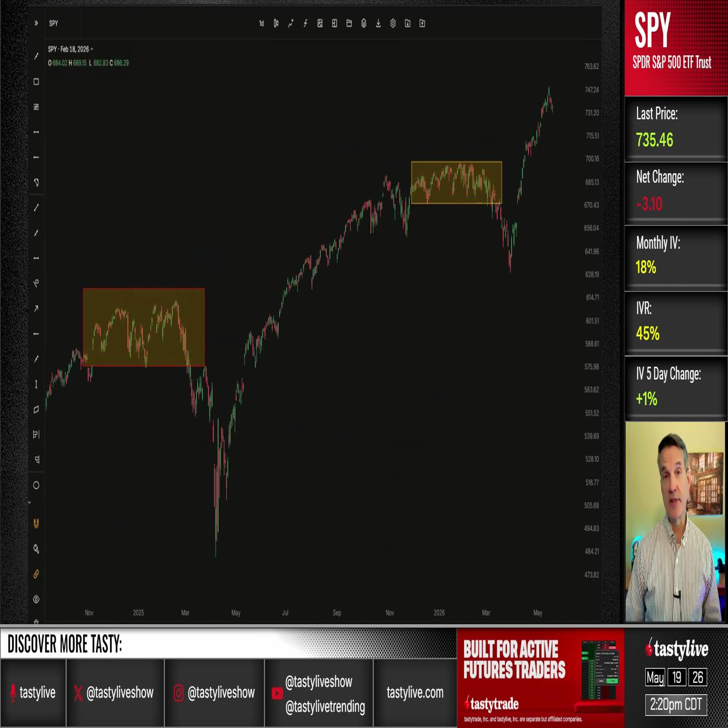The height and width of the screenshot is (728, 728).
Task: Click the Built For Active Futures Traders ad
Action: (x=540, y=678)
